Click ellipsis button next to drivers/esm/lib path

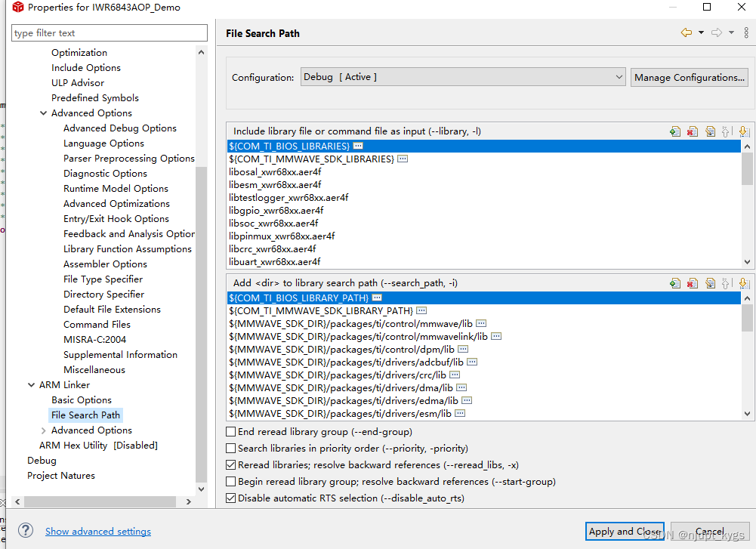pyautogui.click(x=460, y=413)
